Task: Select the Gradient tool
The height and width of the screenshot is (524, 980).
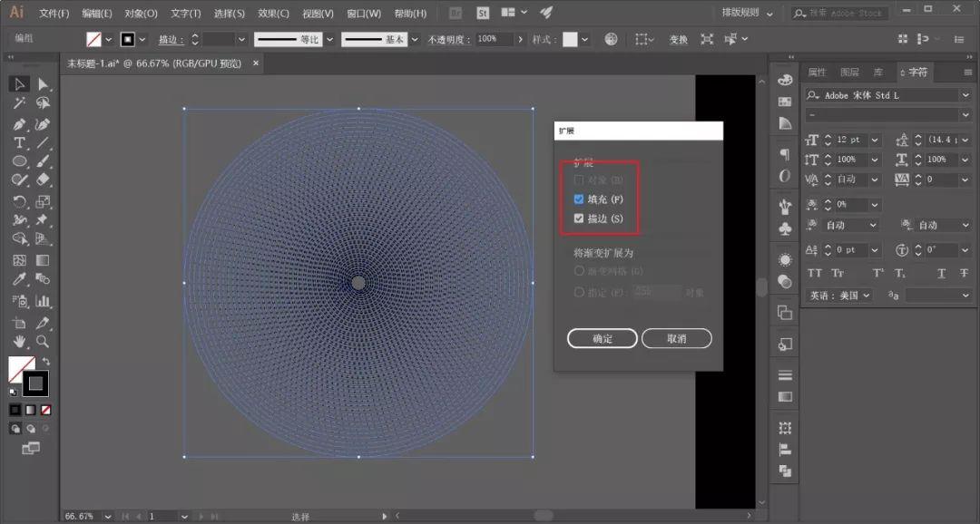Action: tap(43, 260)
